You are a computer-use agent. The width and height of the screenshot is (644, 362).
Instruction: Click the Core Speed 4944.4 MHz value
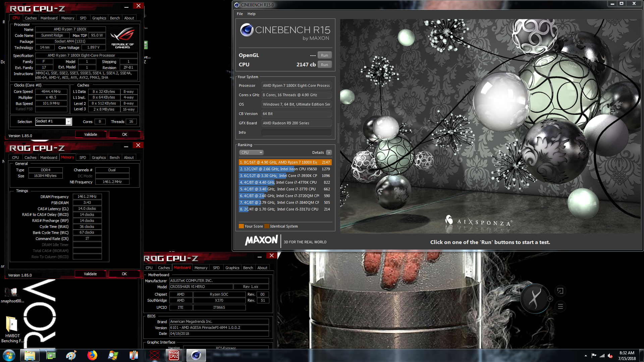pyautogui.click(x=51, y=92)
